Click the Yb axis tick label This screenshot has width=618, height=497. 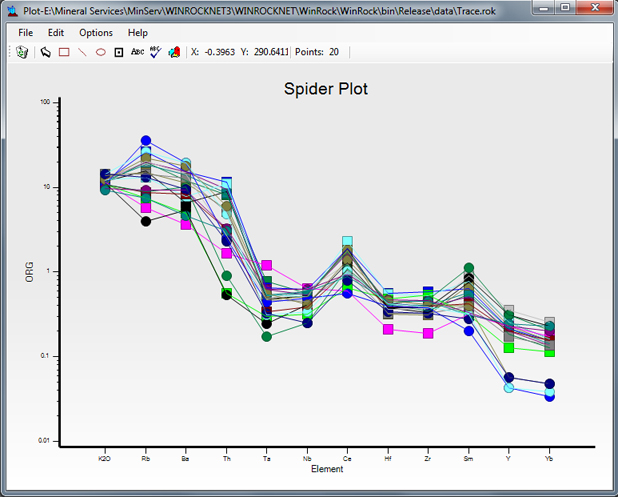tap(549, 459)
